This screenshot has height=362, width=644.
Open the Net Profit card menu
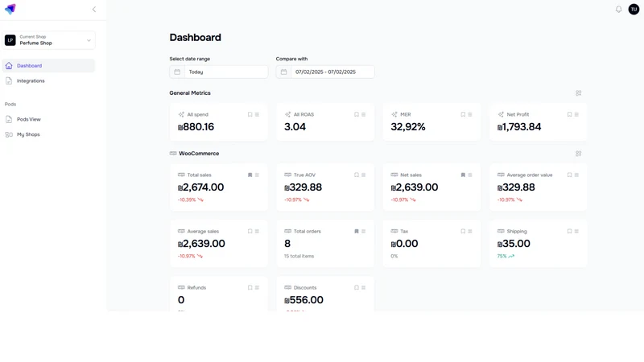[576, 114]
